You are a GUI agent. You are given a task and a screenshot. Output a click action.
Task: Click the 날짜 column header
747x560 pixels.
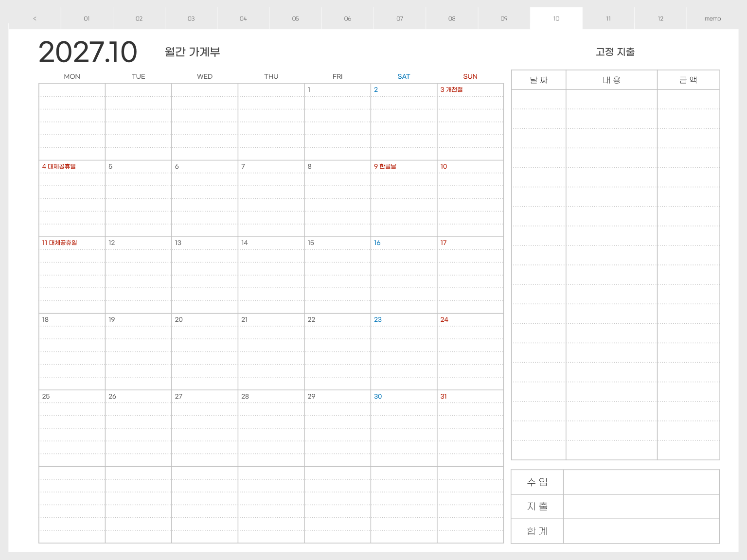pos(539,80)
